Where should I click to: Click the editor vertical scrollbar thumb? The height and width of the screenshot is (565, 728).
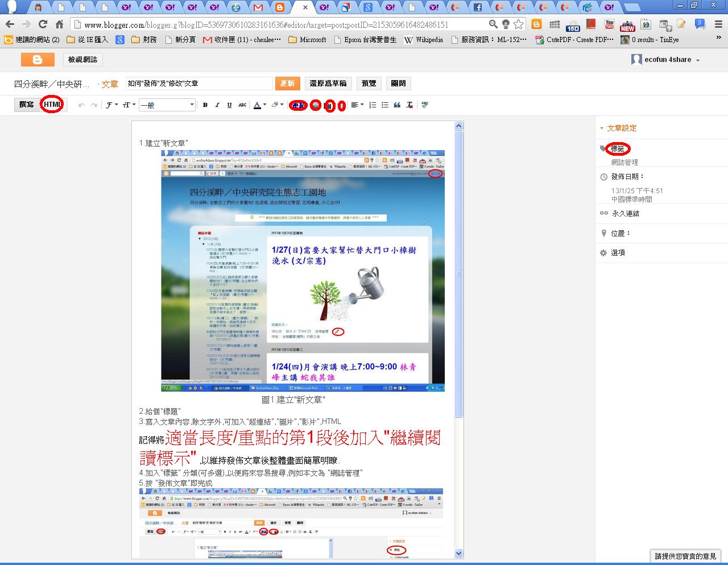point(458,274)
